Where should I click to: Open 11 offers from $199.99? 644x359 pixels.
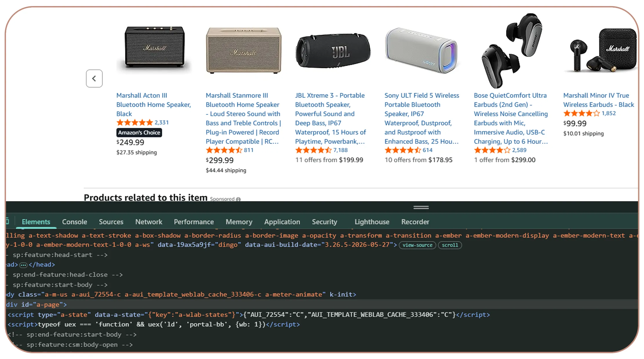tap(329, 160)
